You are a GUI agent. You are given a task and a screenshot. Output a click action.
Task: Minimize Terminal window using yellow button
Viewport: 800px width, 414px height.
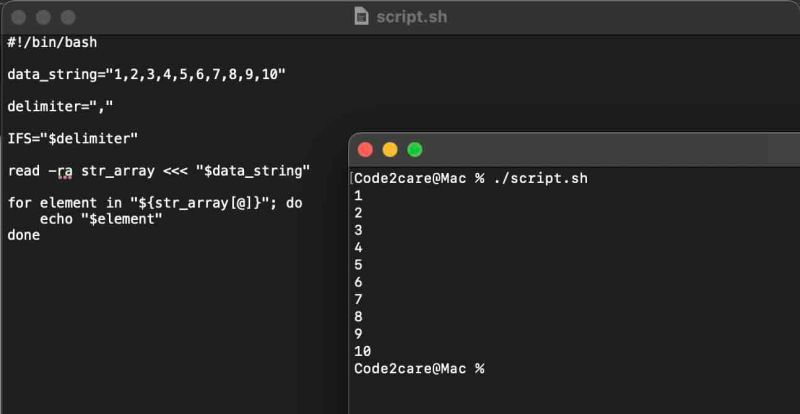pyautogui.click(x=390, y=150)
